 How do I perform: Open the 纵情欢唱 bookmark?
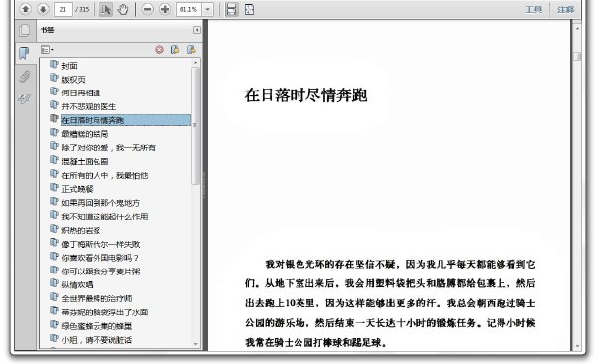(x=77, y=285)
